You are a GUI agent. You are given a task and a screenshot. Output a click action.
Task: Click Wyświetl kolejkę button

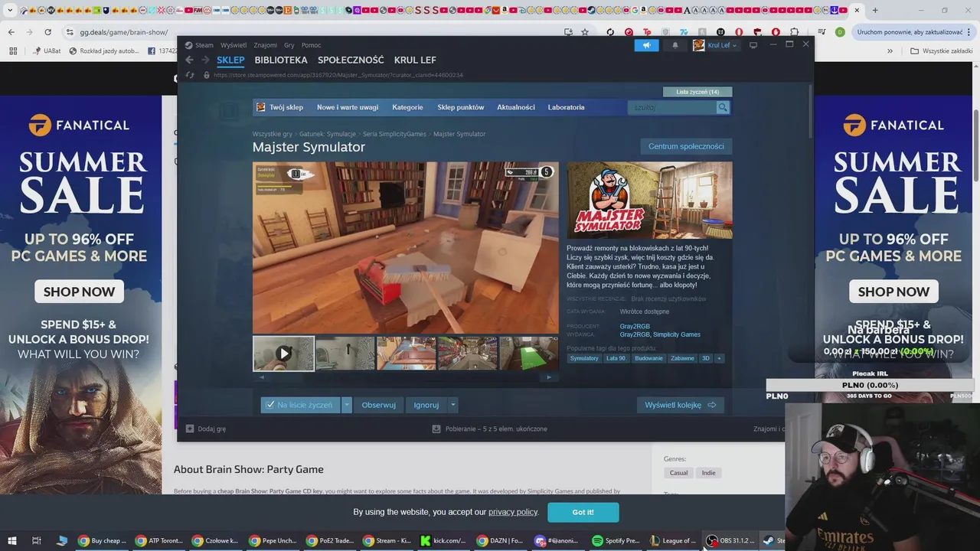click(x=680, y=405)
